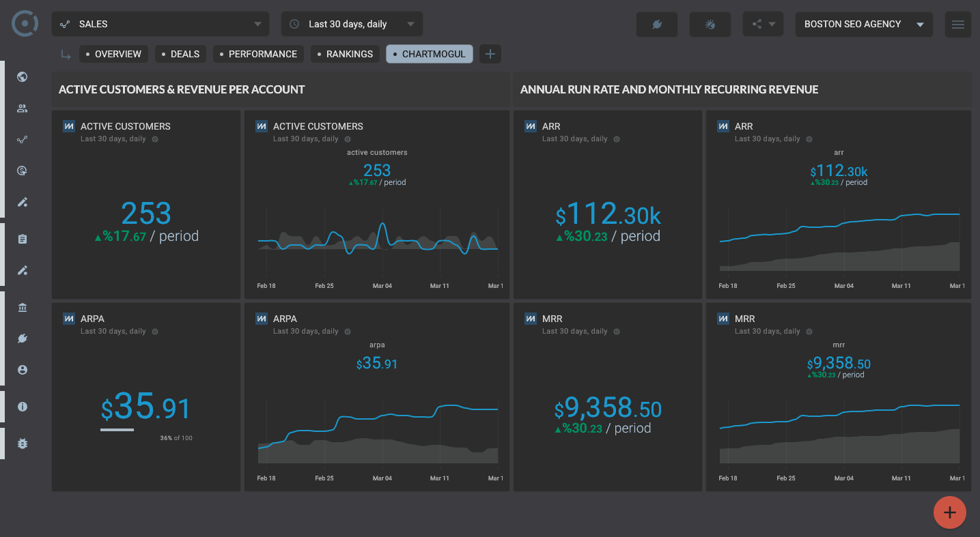Click the sub-level arrow icon before OVERVIEW tab
The height and width of the screenshot is (537, 980).
point(66,55)
